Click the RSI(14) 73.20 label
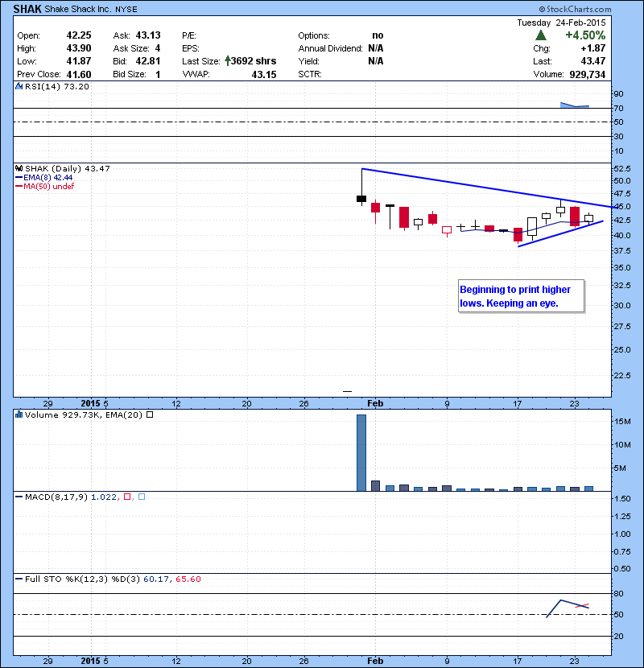The height and width of the screenshot is (668, 644). 57,86
